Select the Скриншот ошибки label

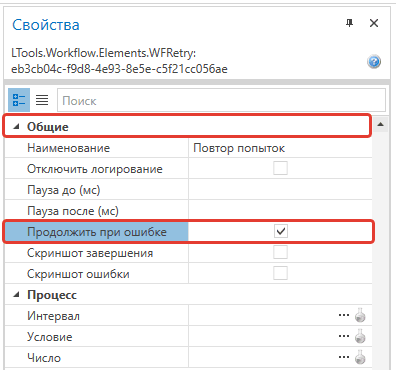click(78, 274)
